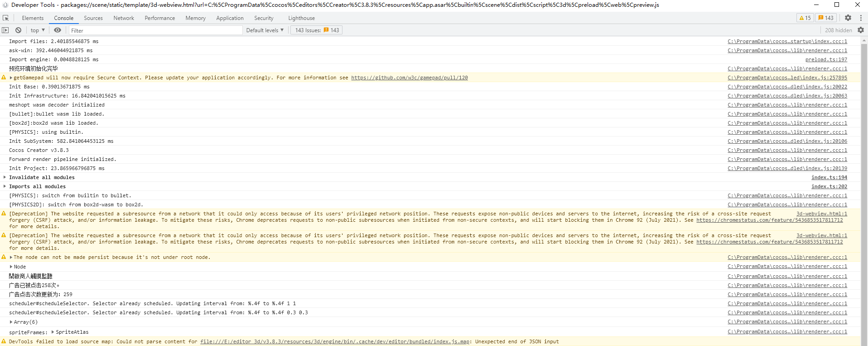Switch to the Elements tab

click(x=33, y=18)
